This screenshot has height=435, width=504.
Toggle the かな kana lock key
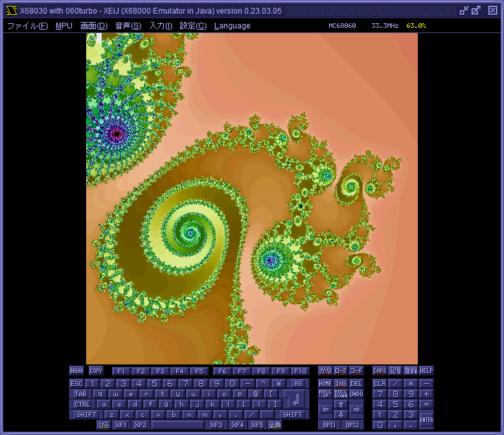pyautogui.click(x=325, y=371)
